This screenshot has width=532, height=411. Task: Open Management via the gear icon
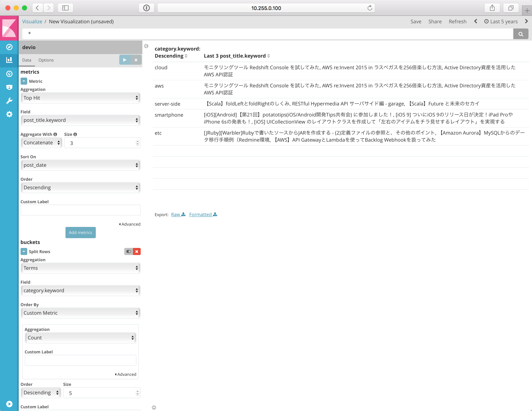tap(9, 114)
